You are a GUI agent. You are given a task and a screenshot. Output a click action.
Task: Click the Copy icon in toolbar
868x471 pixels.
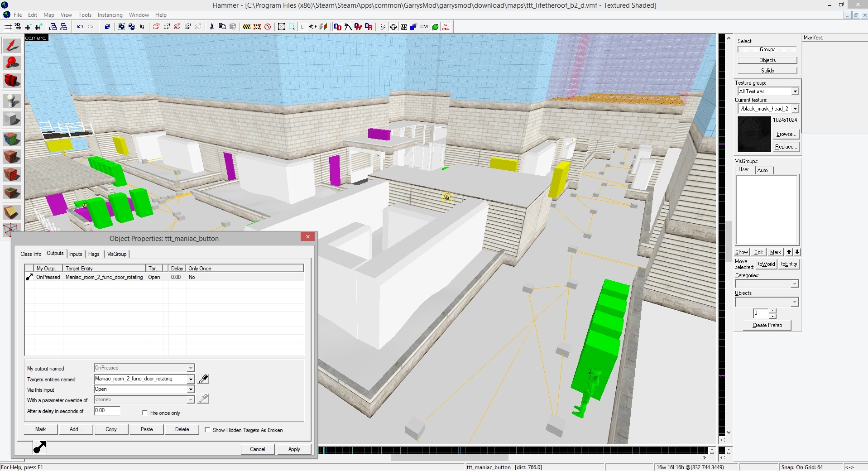pyautogui.click(x=222, y=27)
